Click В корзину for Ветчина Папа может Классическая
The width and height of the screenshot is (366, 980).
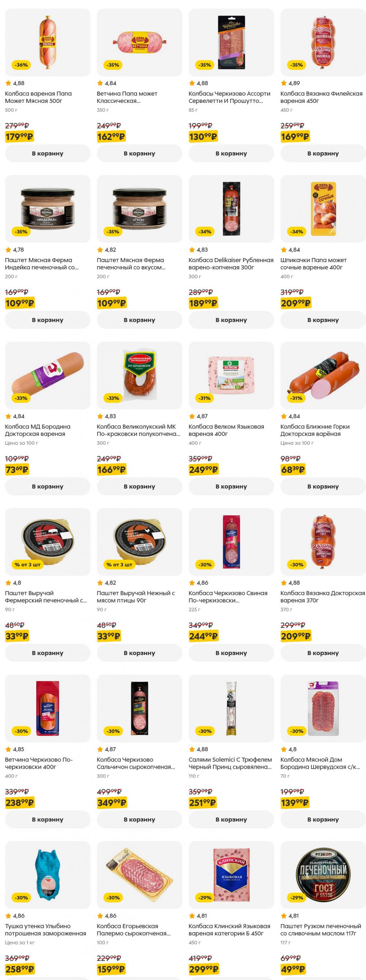139,153
